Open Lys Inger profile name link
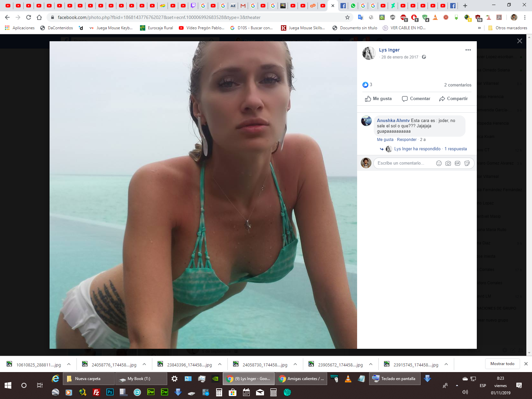This screenshot has width=532, height=399. (389, 50)
